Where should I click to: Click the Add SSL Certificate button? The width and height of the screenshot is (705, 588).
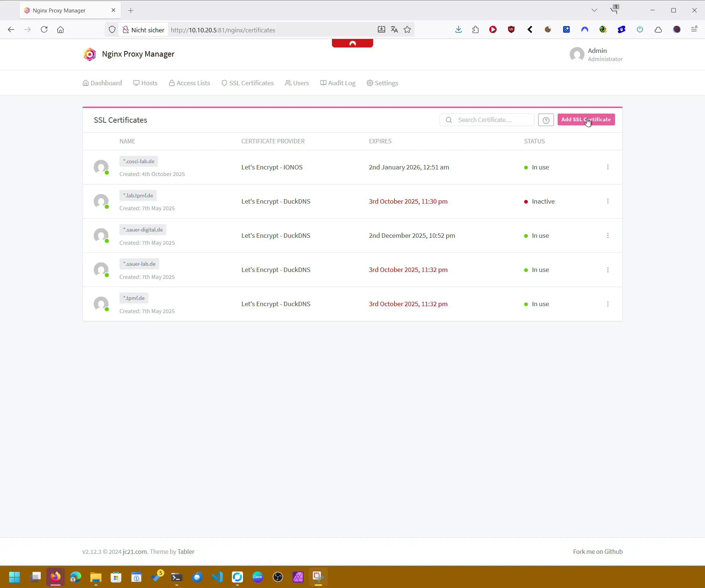pyautogui.click(x=586, y=120)
